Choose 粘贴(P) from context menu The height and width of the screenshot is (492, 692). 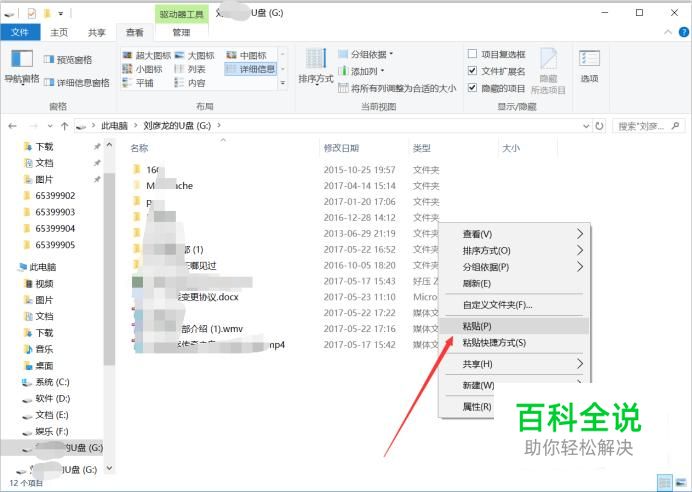point(514,326)
